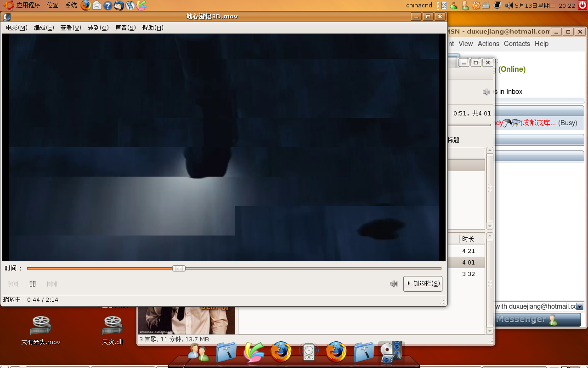The width and height of the screenshot is (588, 368).
Task: Select the Busy contact in MSN list
Action: point(538,123)
